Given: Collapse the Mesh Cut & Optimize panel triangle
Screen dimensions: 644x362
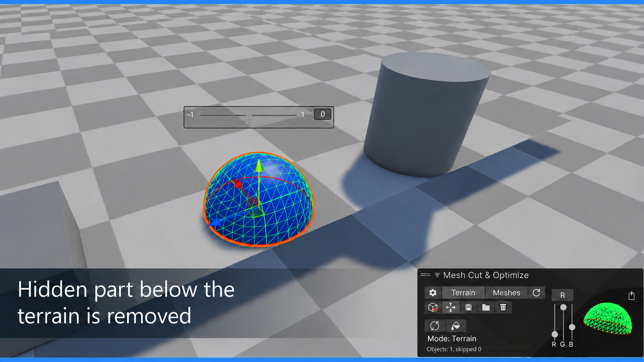Looking at the screenshot, I should [x=437, y=275].
